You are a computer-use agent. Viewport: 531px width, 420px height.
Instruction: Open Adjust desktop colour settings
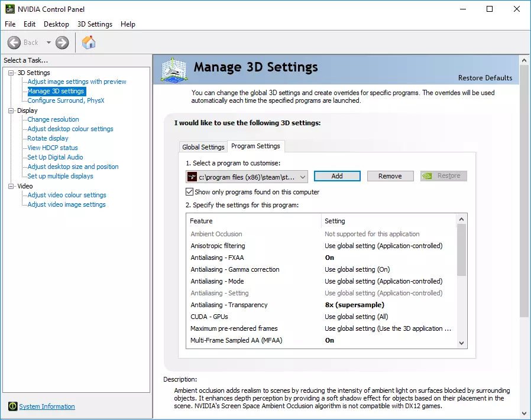point(70,129)
